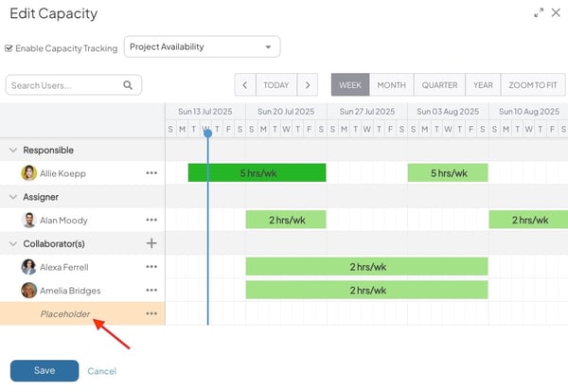Screen dimensions: 568x392
Task: Collapse the Collaborator(s) group
Action: point(13,244)
